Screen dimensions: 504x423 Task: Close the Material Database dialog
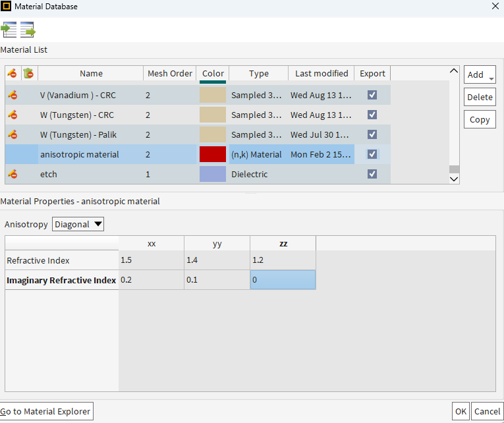(495, 6)
